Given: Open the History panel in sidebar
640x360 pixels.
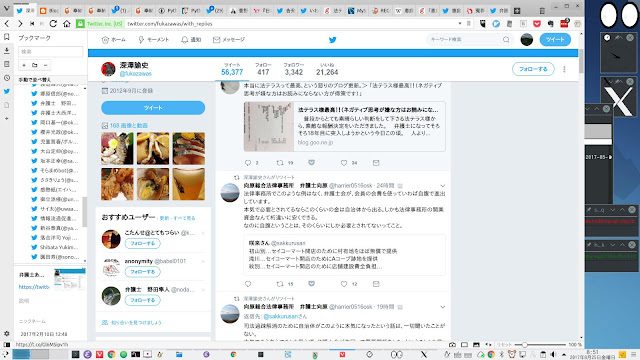Looking at the screenshot, I should pos(7,78).
